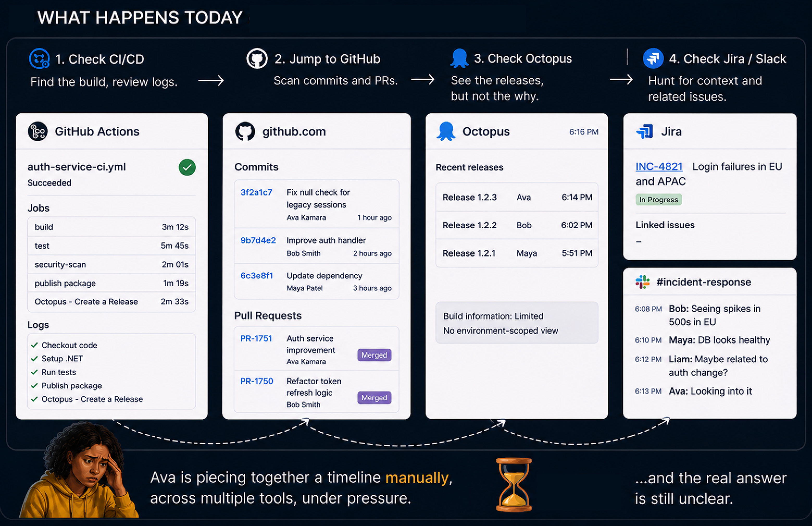Click the Linked issues heading in Jira

[665, 225]
